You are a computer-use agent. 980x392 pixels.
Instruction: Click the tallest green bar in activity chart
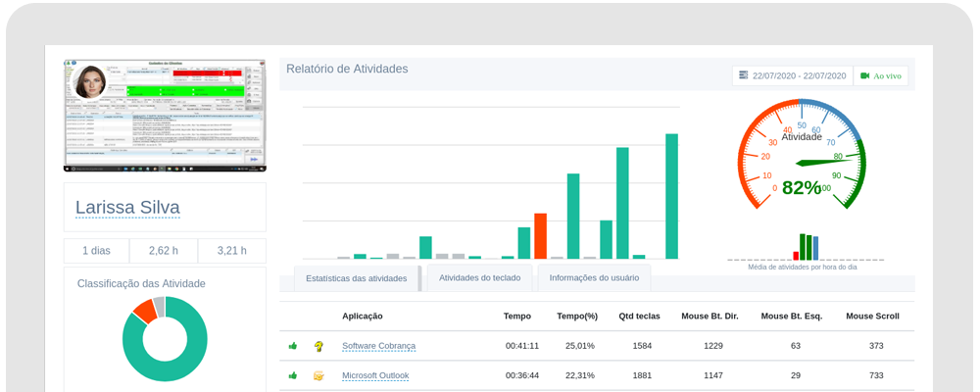pos(672,196)
